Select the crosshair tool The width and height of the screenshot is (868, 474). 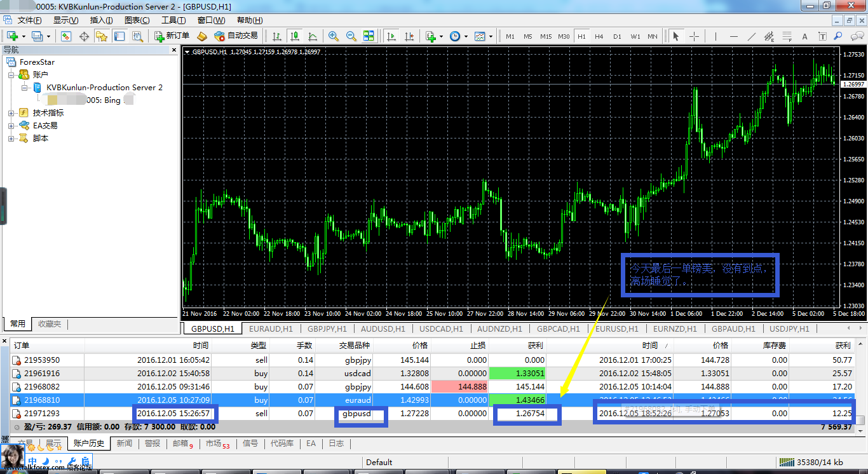click(x=694, y=36)
